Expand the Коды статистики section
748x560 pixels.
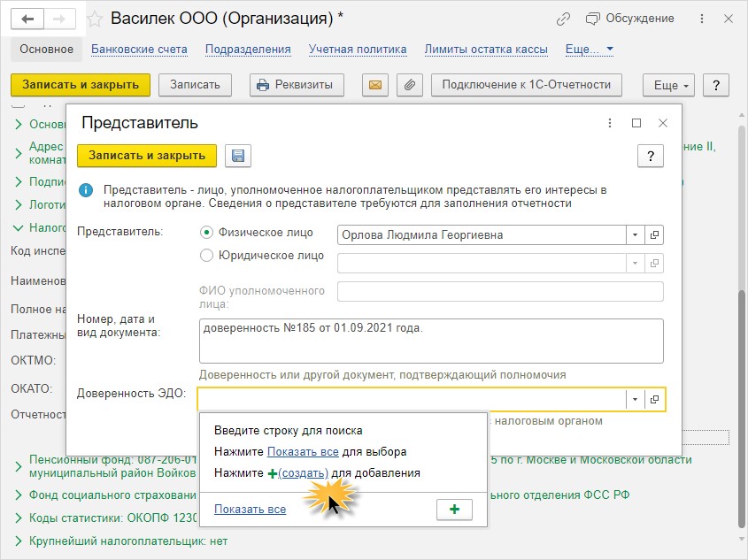pos(19,518)
